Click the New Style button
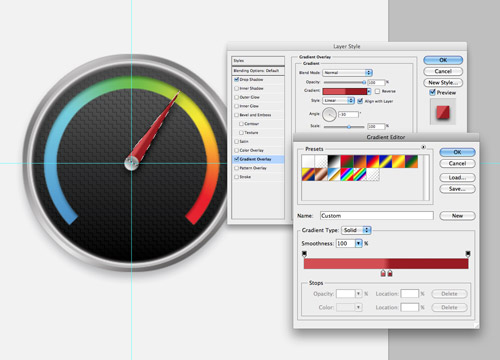Screen dimensions: 500x360 click(443, 82)
